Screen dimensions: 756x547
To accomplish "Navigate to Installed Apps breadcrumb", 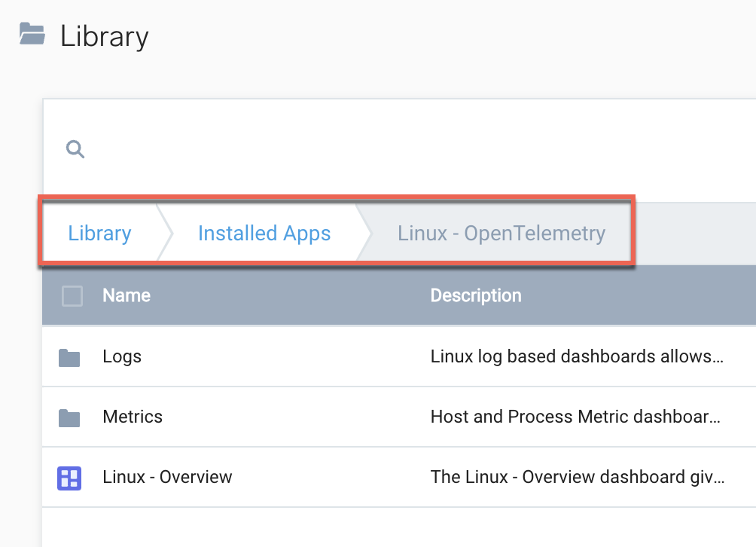I will pyautogui.click(x=264, y=234).
